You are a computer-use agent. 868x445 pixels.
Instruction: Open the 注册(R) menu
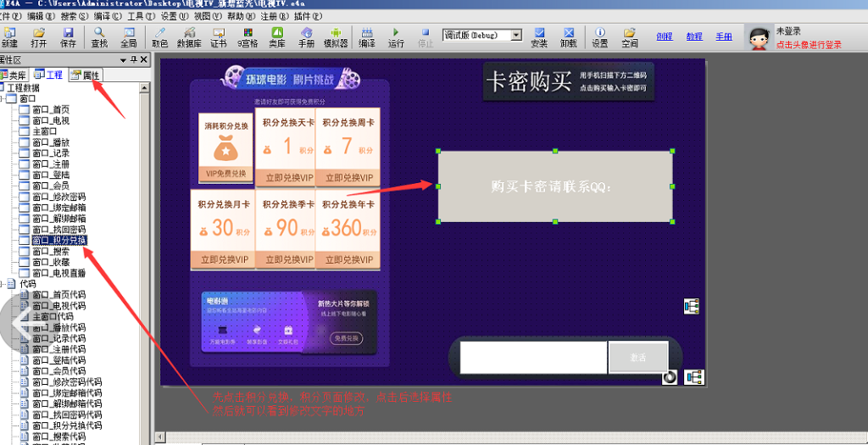pyautogui.click(x=275, y=16)
